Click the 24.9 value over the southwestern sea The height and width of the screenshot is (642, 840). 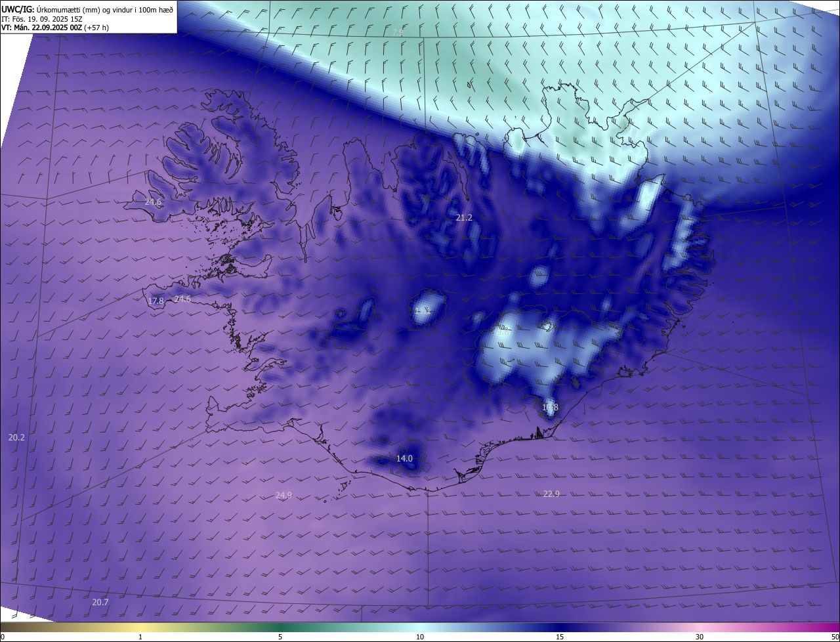tap(283, 495)
